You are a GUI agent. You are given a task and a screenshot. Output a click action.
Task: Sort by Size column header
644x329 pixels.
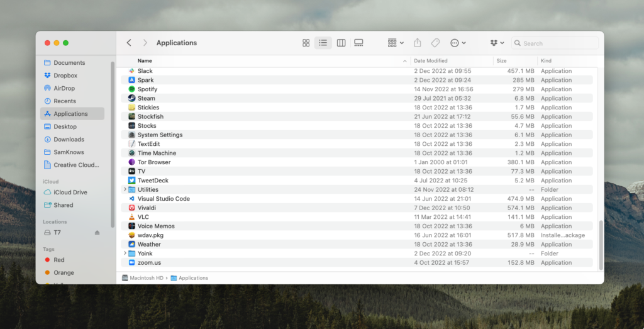[x=501, y=61]
